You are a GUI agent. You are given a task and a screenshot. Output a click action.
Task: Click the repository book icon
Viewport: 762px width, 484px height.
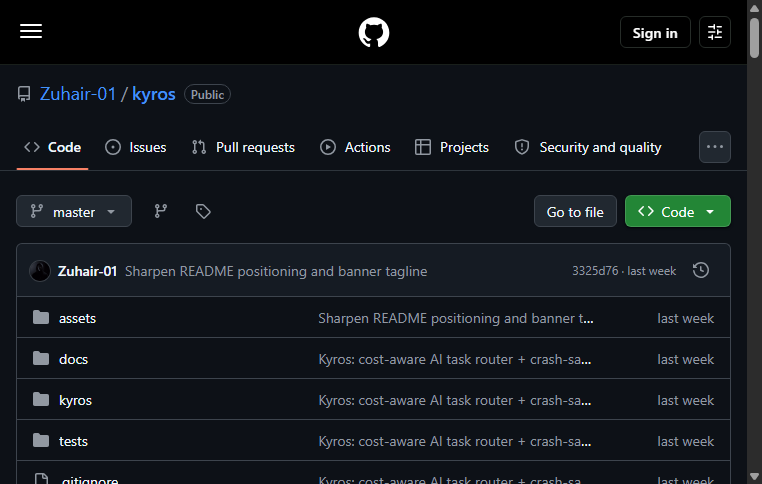[24, 94]
